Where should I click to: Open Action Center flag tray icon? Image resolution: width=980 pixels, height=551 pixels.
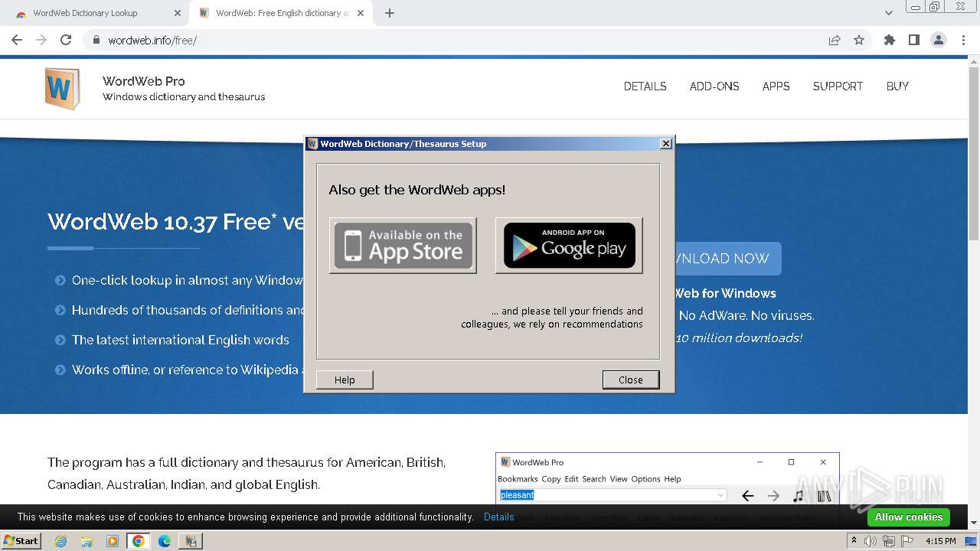pos(906,541)
